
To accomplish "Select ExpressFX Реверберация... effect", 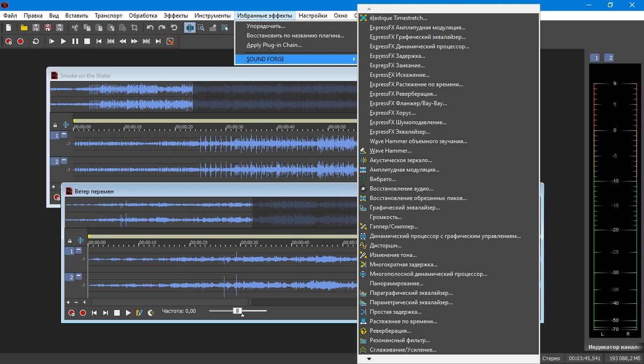I will [448, 94].
